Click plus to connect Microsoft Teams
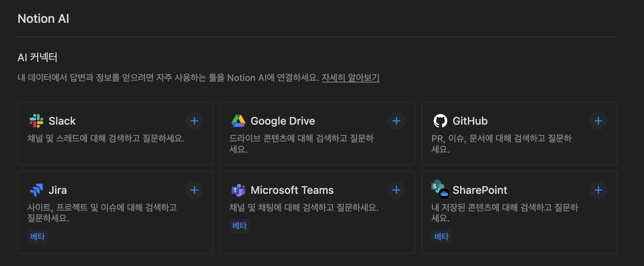The image size is (644, 266). [x=396, y=190]
